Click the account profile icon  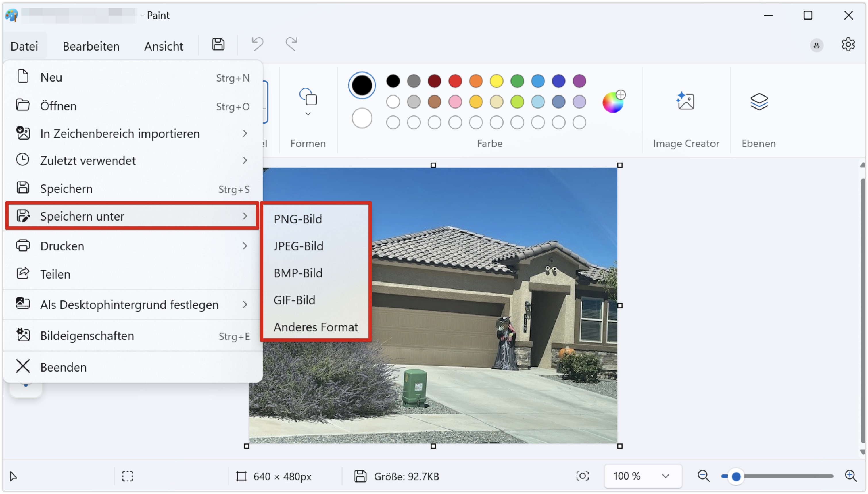817,45
